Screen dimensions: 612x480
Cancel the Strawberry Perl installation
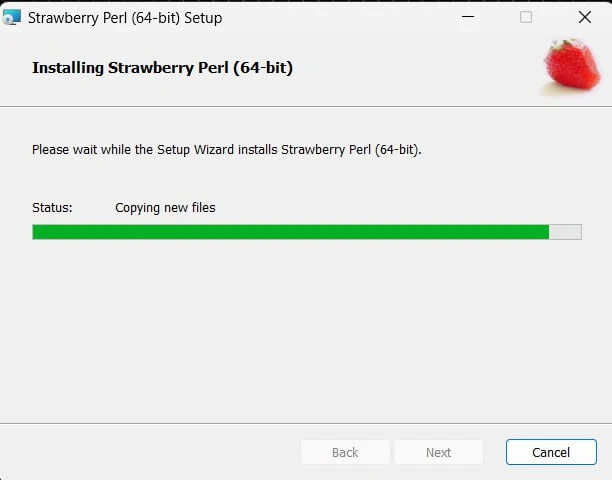[551, 452]
